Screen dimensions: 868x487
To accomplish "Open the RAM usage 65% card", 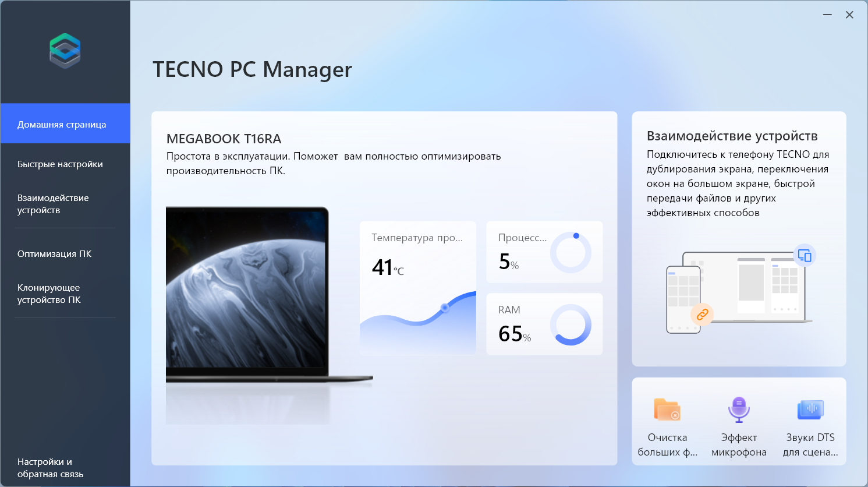I will (x=544, y=324).
